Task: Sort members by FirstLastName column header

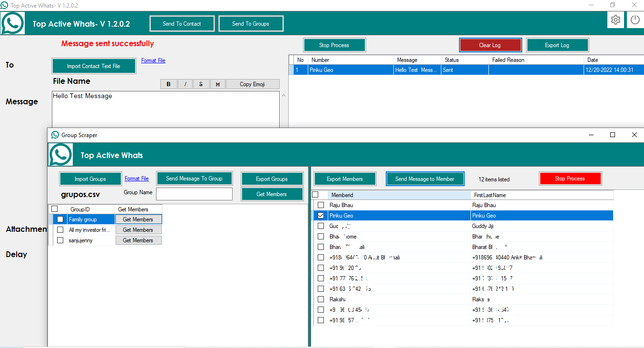Action: point(542,195)
